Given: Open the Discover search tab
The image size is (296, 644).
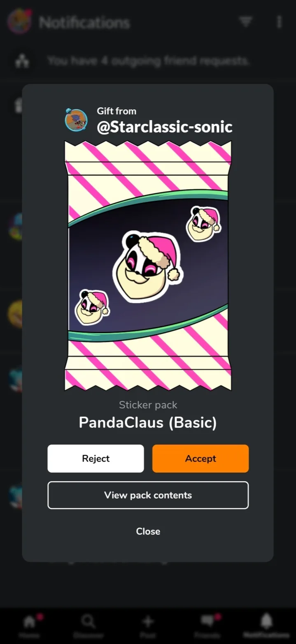Looking at the screenshot, I should [88, 625].
